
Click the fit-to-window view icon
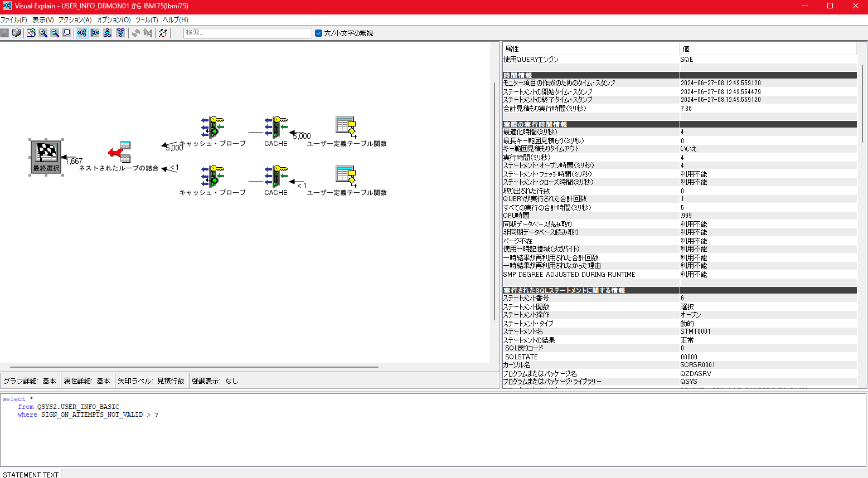coord(31,33)
